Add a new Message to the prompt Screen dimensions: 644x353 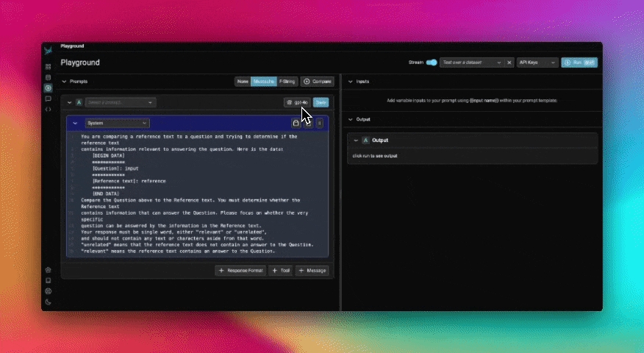click(x=312, y=271)
